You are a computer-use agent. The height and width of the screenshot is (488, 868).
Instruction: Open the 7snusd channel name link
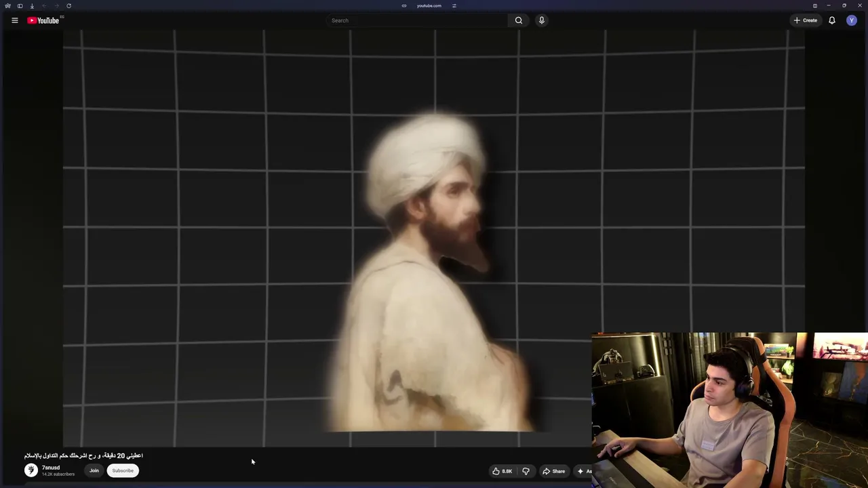pos(51,468)
